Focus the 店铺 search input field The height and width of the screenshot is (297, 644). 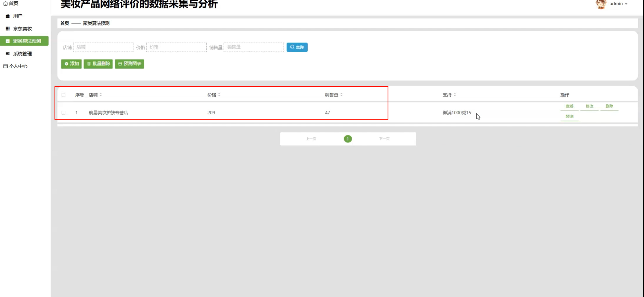click(103, 47)
